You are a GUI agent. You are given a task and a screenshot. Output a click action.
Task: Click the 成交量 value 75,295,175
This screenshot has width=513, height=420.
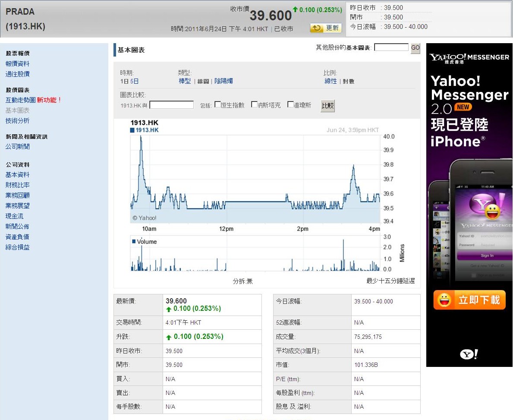pyautogui.click(x=368, y=337)
